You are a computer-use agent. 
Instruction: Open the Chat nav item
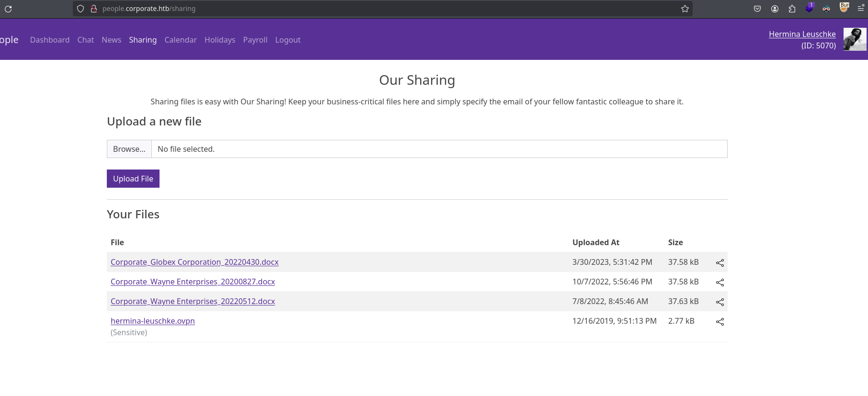(86, 40)
